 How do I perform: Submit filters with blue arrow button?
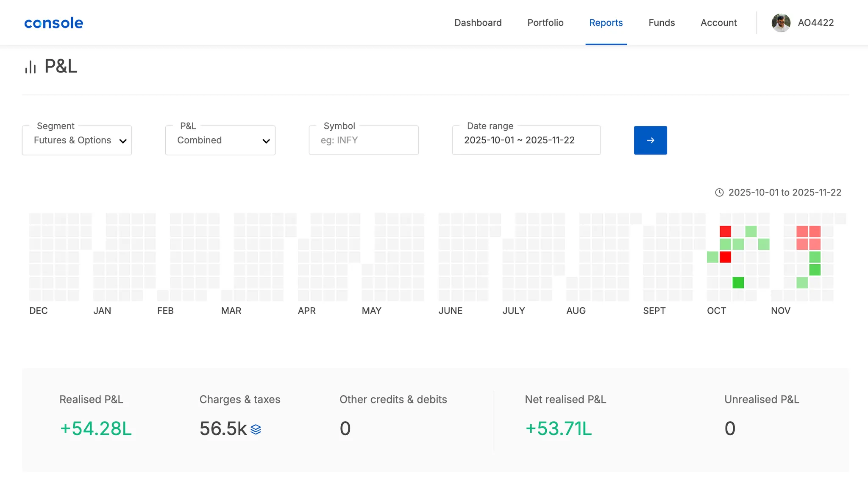coord(650,140)
